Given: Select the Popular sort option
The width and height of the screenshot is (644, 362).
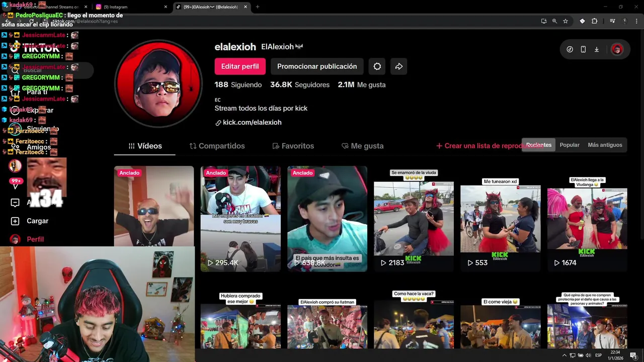Looking at the screenshot, I should tap(570, 145).
